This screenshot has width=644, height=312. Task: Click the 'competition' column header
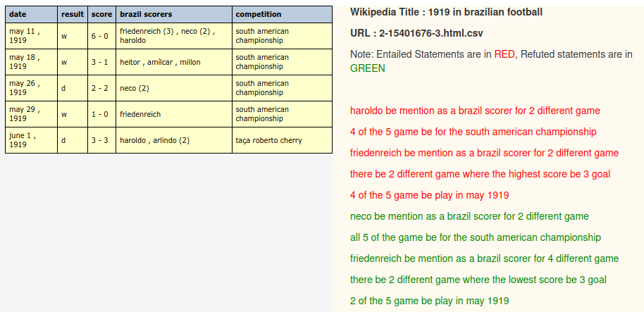click(282, 14)
